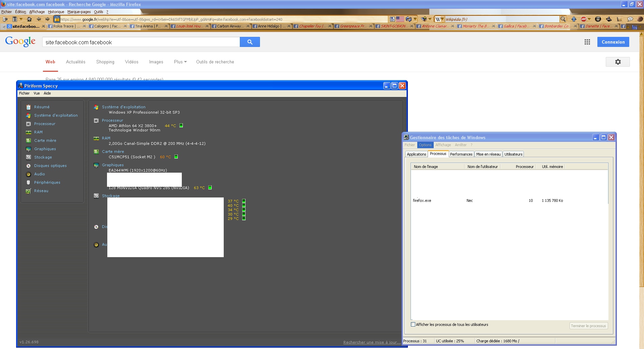Screen dimensions: 644x349
Task: Click Rechercher une mise à jour link
Action: (x=372, y=342)
